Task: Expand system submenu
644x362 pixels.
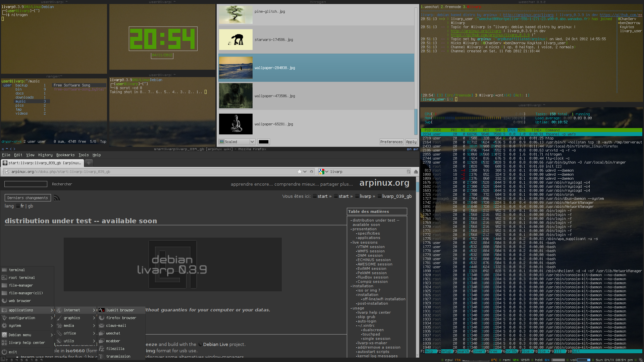Action: click(27, 325)
